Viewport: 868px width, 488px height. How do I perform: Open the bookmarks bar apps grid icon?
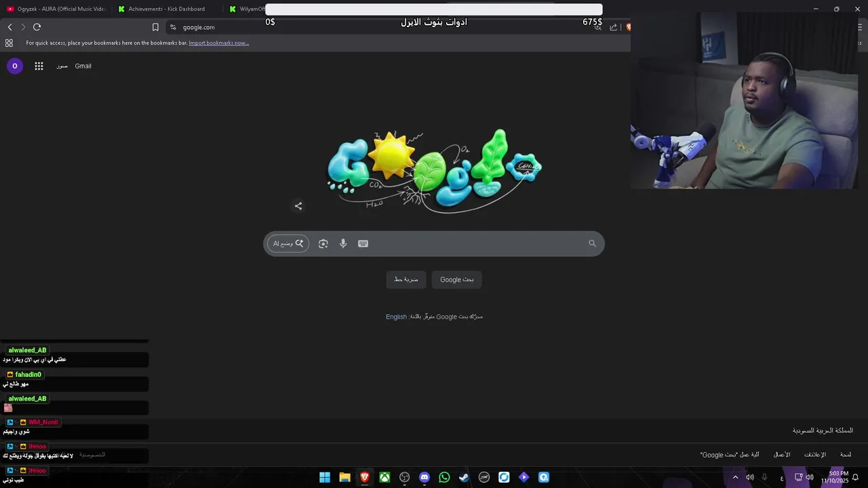9,43
